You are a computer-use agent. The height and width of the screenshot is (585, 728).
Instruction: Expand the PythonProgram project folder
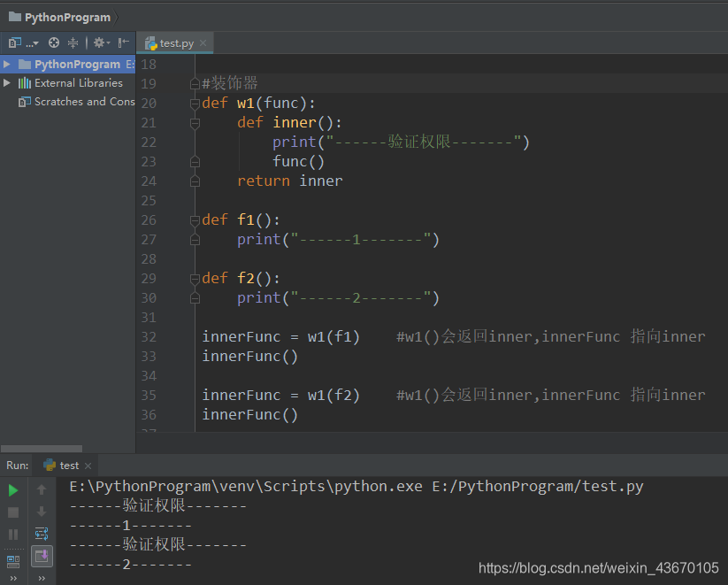click(6, 64)
